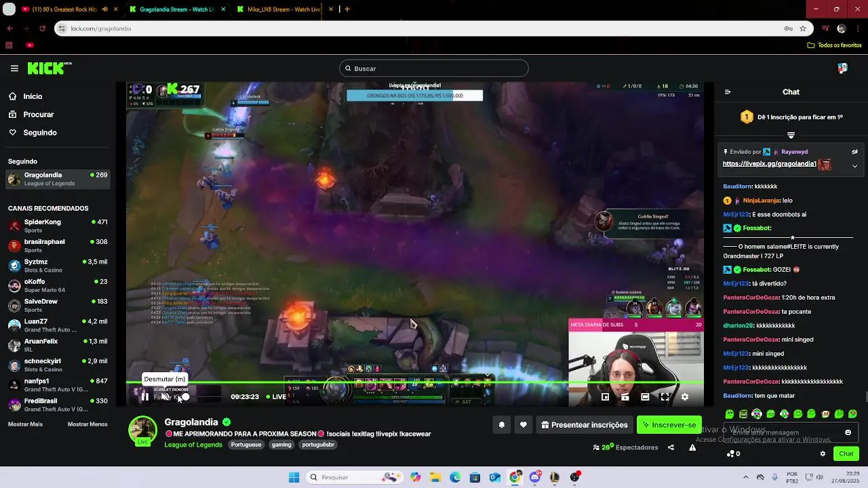The height and width of the screenshot is (488, 868).
Task: Click the Buscar search field
Action: pyautogui.click(x=434, y=68)
